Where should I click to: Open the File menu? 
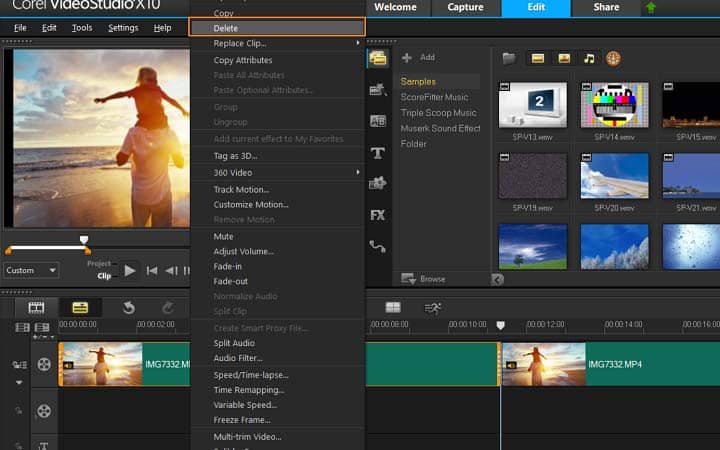(x=20, y=28)
